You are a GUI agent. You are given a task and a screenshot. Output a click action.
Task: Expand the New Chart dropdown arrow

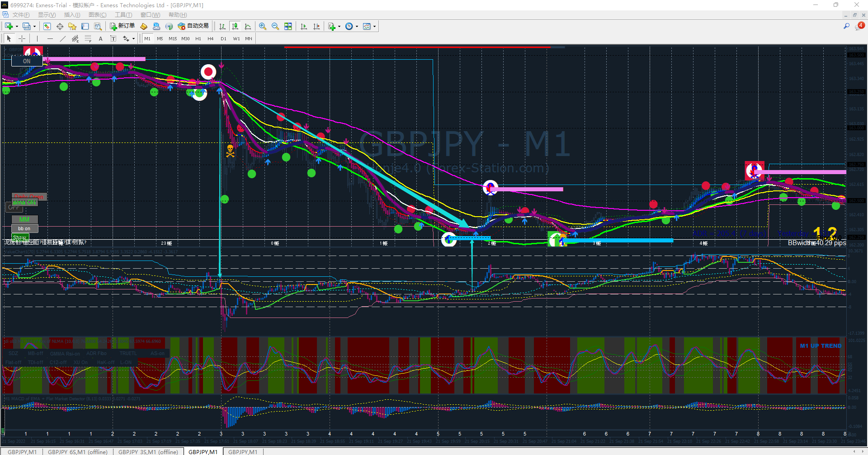(x=17, y=26)
